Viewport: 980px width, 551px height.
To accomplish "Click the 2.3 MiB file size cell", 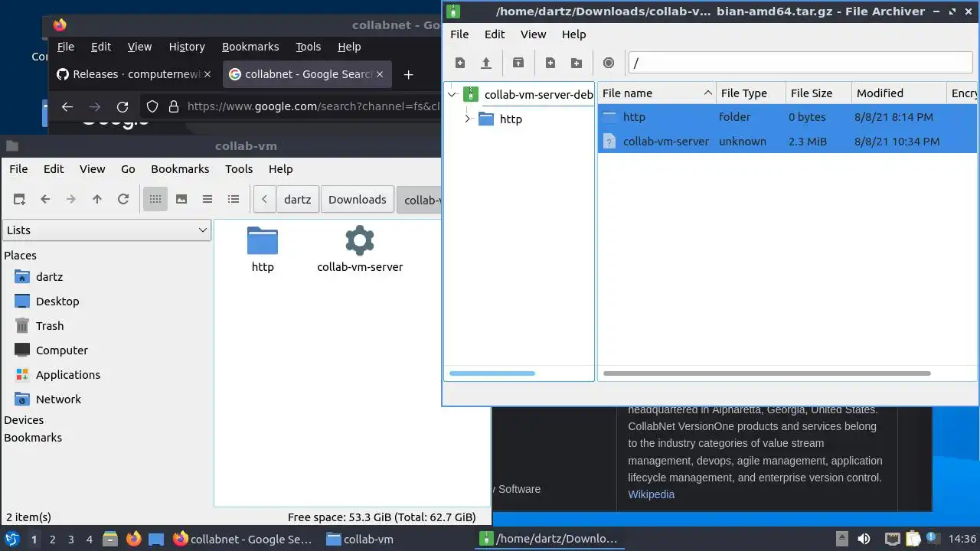I will (x=808, y=141).
